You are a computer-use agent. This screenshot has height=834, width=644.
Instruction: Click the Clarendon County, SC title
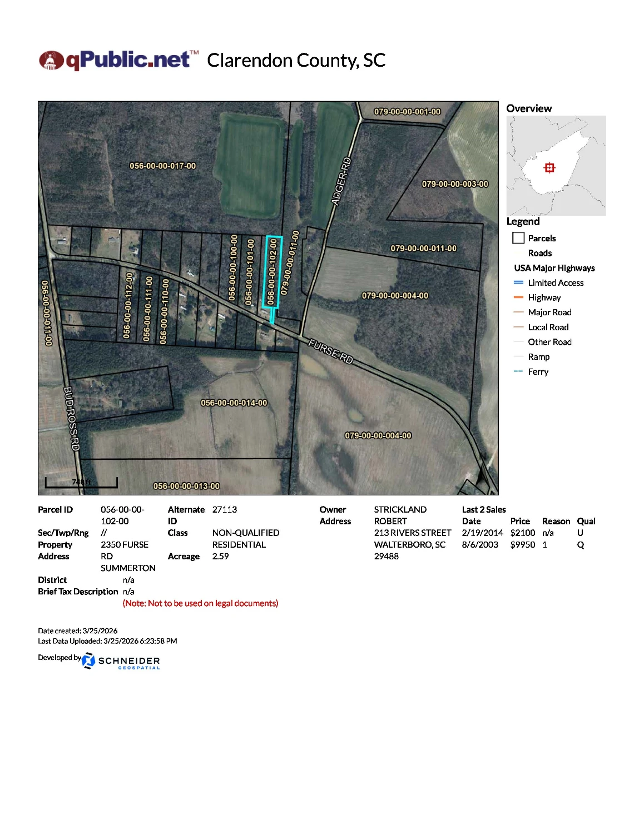[x=296, y=60]
